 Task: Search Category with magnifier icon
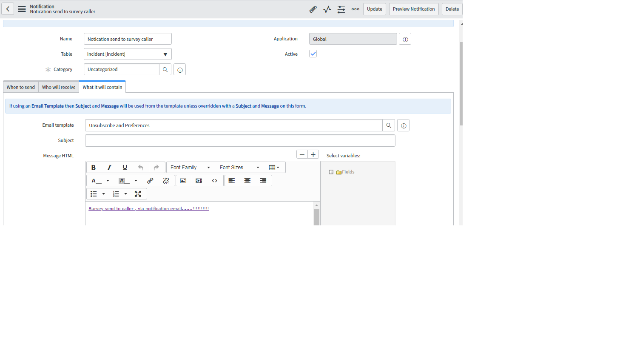(165, 69)
